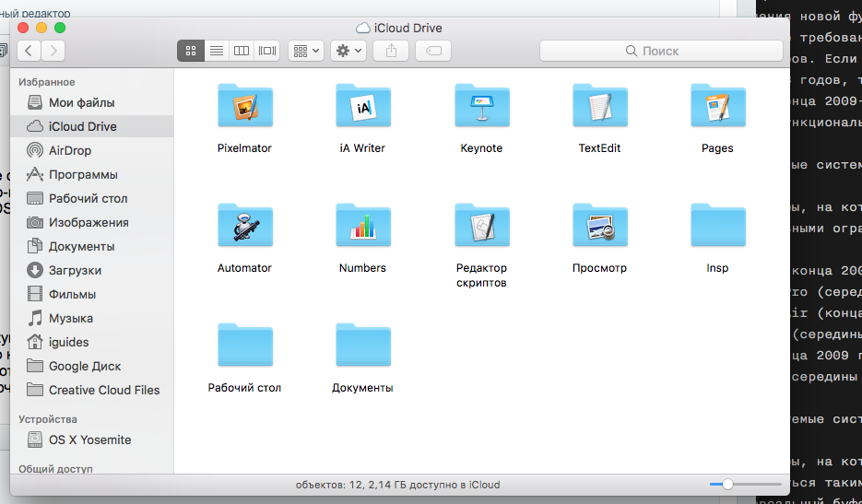Switch to column view mode

click(242, 51)
